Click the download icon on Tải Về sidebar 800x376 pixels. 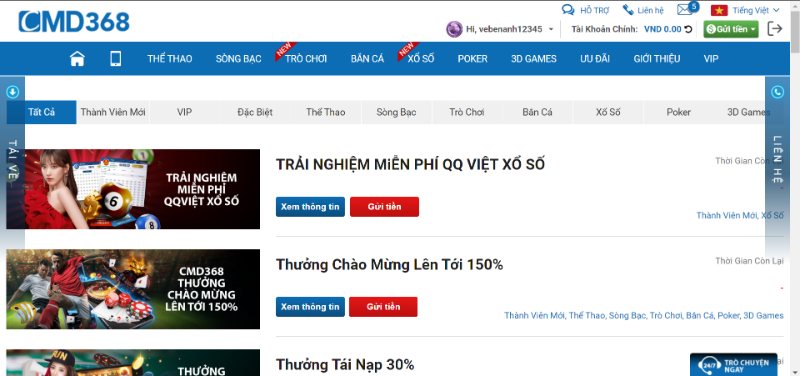click(x=13, y=92)
